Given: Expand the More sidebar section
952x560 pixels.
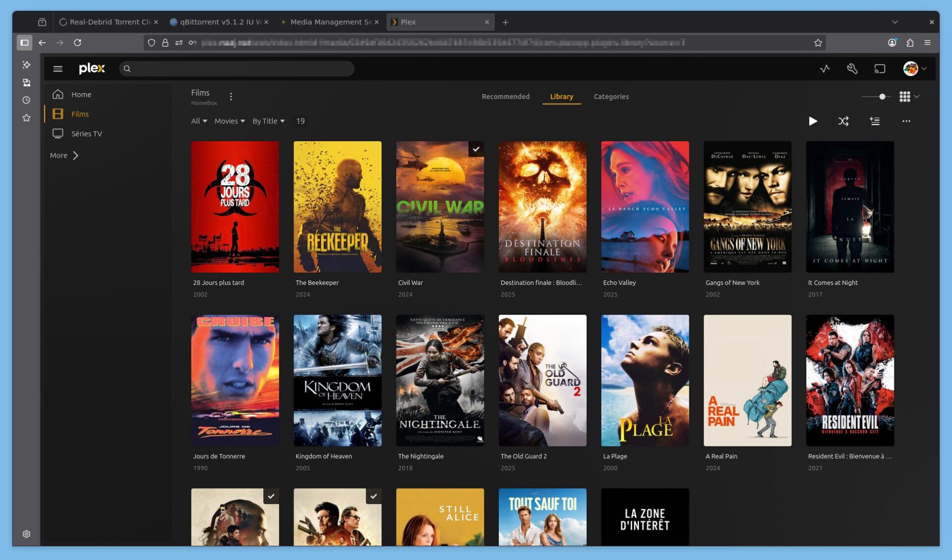Looking at the screenshot, I should point(64,156).
